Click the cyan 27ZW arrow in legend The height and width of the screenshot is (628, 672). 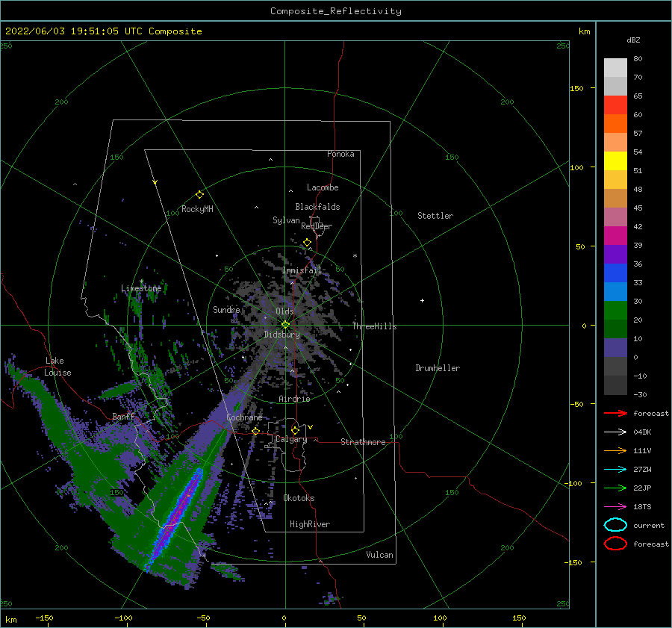(x=615, y=470)
